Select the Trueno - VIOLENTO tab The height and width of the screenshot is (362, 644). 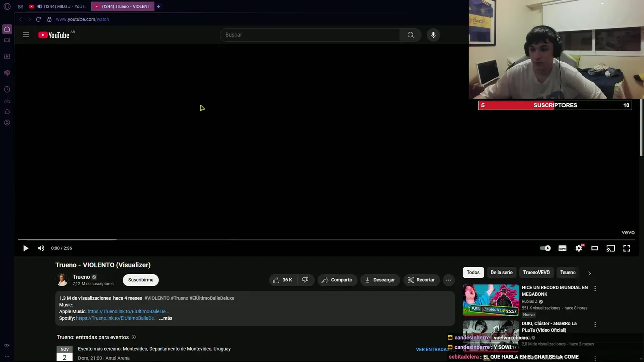(122, 6)
